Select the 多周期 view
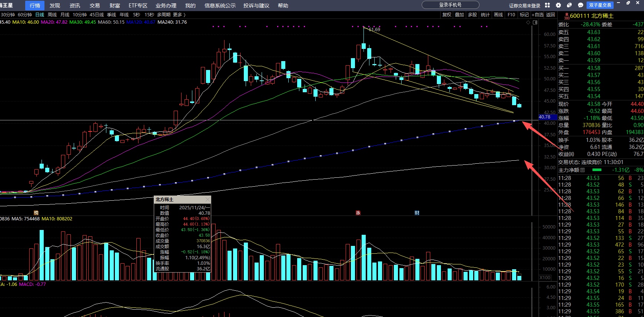644x317 pixels. pyautogui.click(x=163, y=15)
